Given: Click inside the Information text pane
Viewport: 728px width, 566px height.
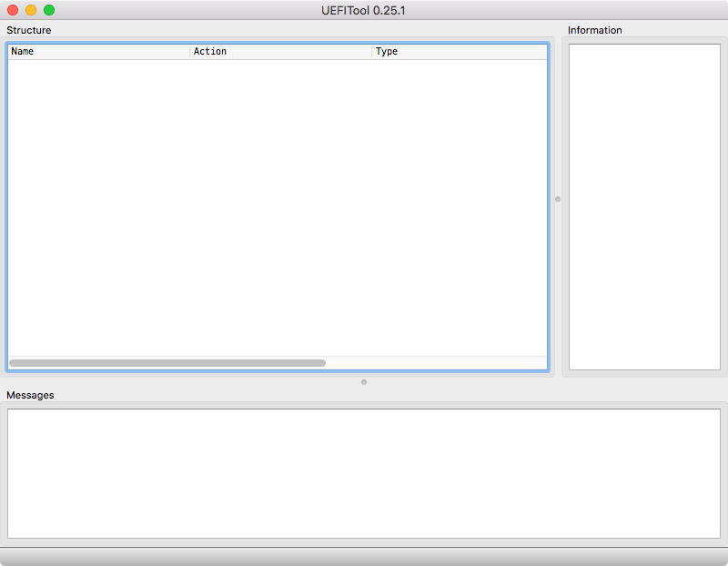Looking at the screenshot, I should click(644, 207).
